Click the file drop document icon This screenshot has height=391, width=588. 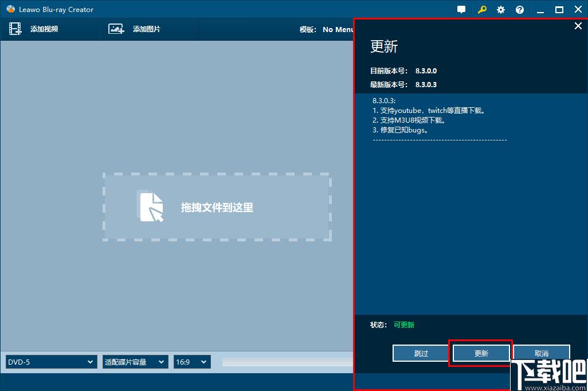click(151, 207)
